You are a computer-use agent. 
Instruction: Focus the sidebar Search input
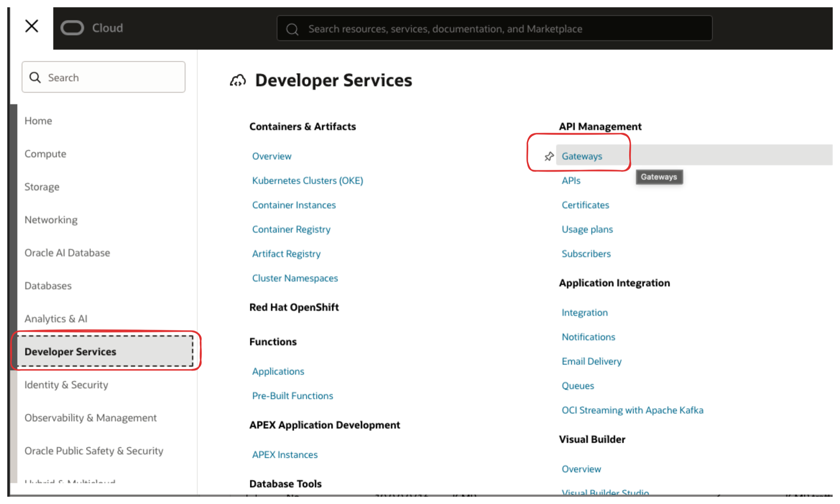[103, 77]
